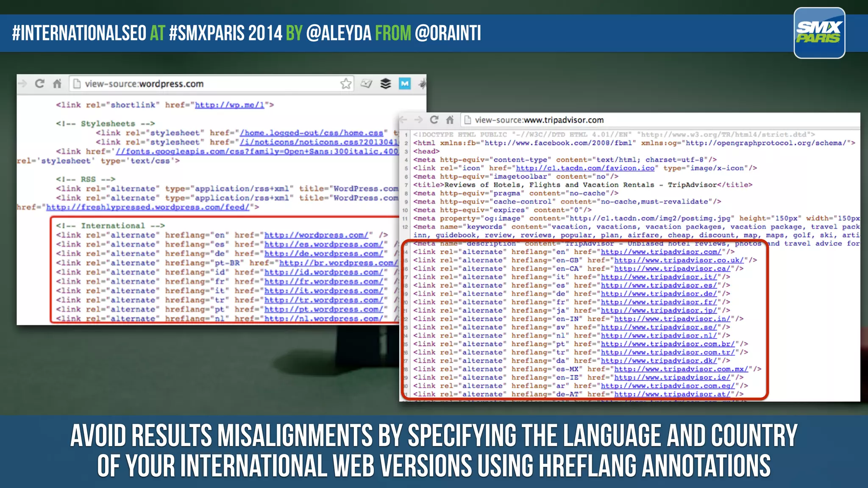Open the freshlypressed.wordpress.com/feed link

[x=147, y=208]
